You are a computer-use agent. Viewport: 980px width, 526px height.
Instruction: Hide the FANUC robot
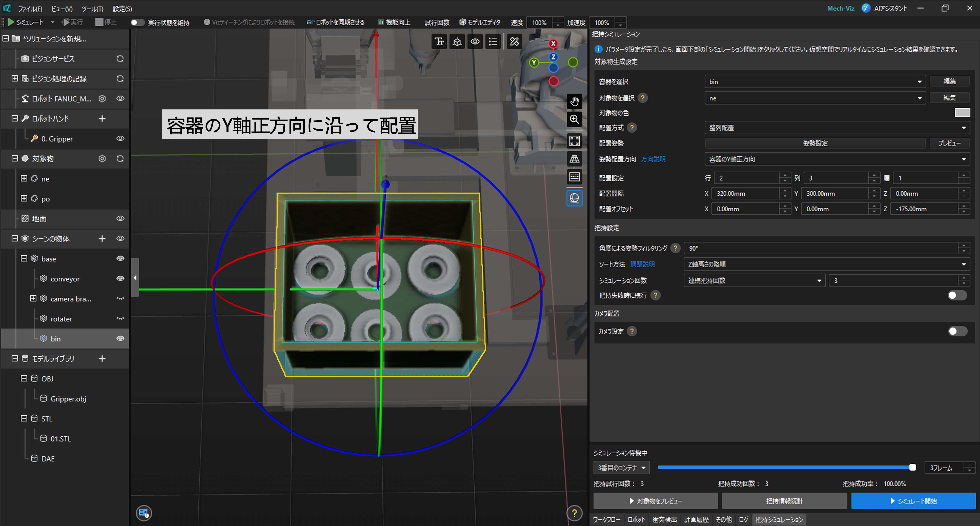[x=120, y=99]
